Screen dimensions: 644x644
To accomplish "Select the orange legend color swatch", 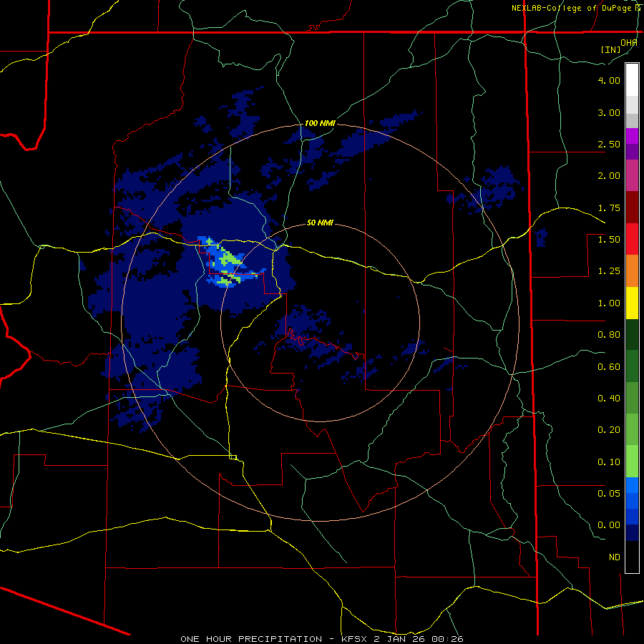I will pos(632,271).
